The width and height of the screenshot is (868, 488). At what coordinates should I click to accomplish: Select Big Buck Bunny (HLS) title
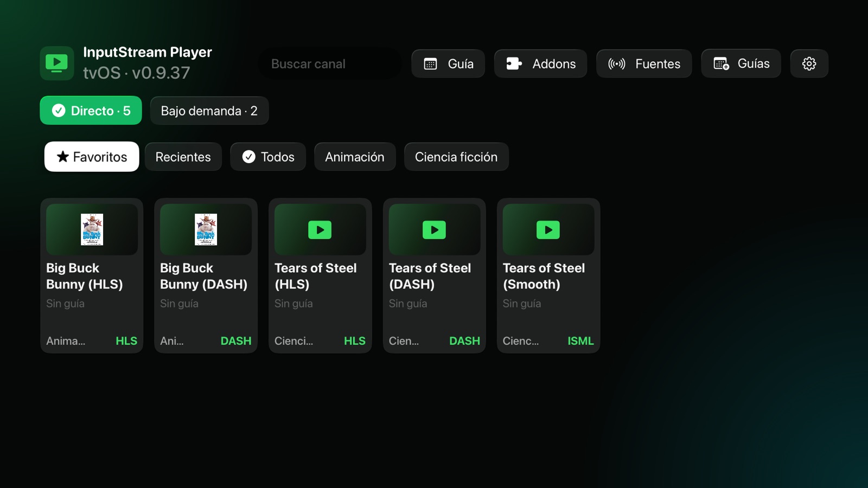(x=85, y=276)
